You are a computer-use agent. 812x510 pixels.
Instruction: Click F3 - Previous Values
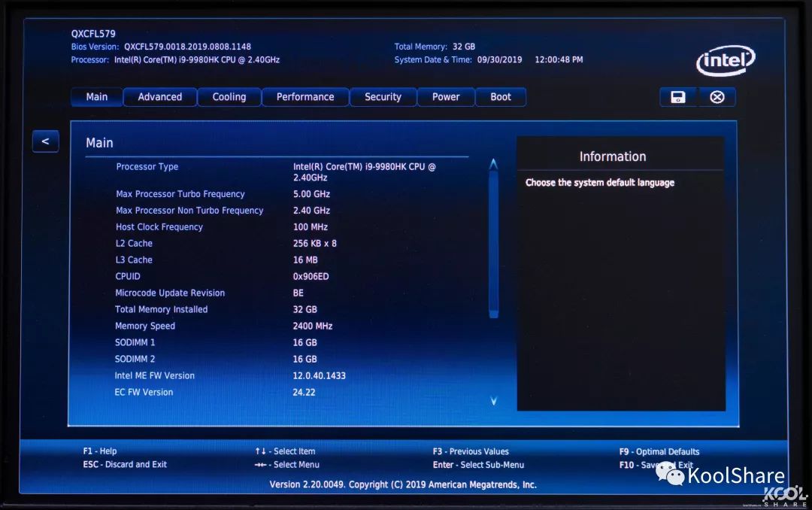click(471, 451)
